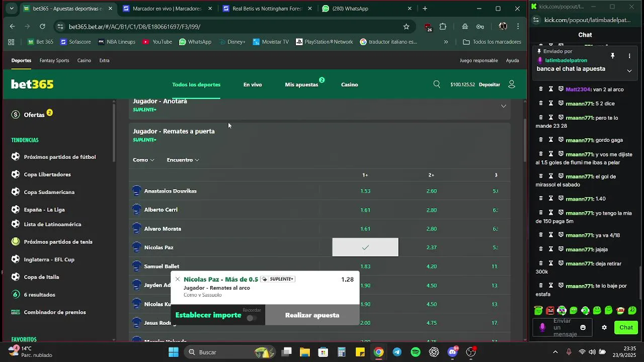Open Spotify from the taskbar

(416, 352)
